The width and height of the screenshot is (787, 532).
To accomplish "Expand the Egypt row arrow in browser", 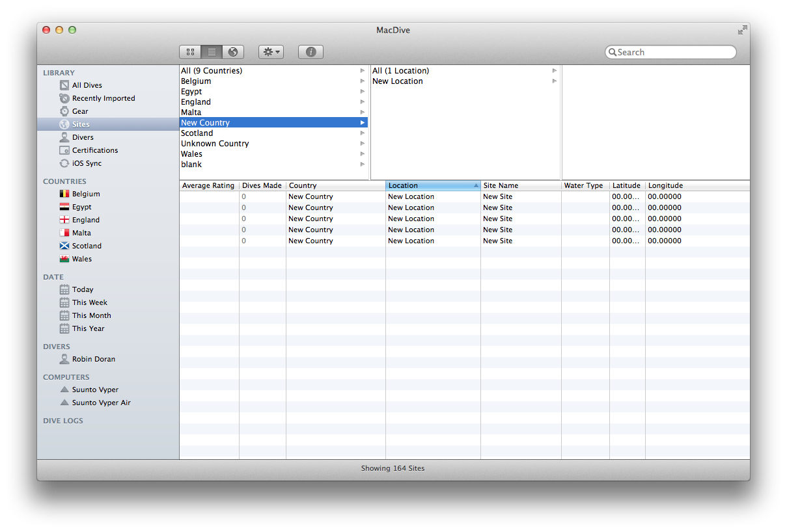I will (x=363, y=92).
